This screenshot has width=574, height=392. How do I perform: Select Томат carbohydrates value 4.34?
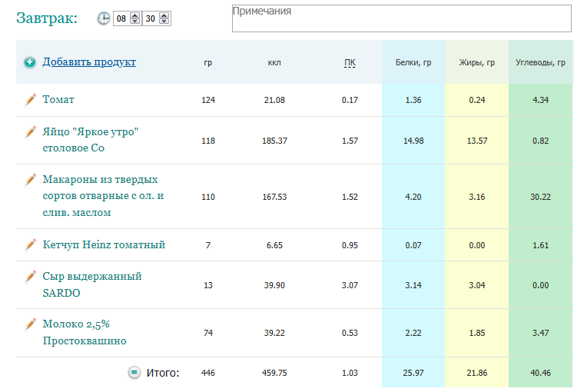pos(540,100)
